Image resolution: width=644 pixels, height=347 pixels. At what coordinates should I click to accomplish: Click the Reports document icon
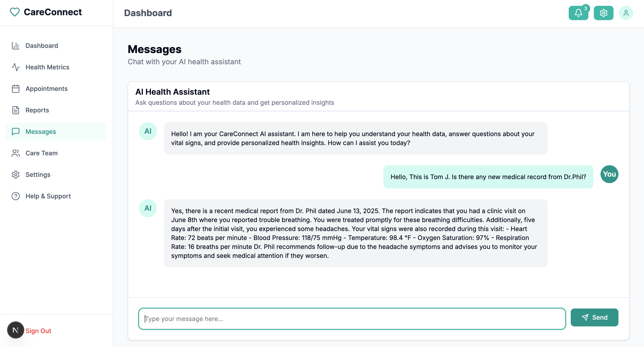click(x=15, y=110)
